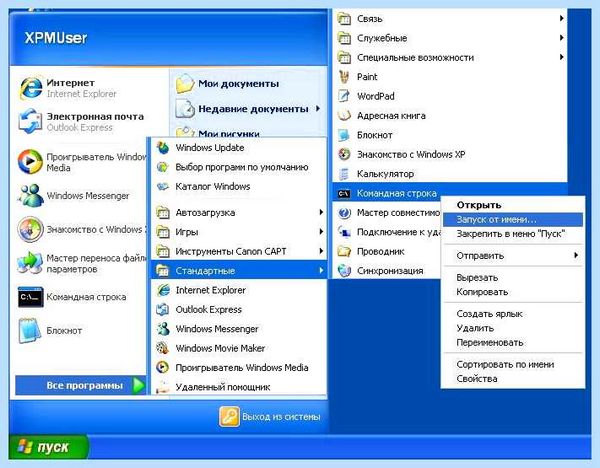The image size is (600, 468).
Task: Expand the Игры submenu arrow
Action: [321, 232]
